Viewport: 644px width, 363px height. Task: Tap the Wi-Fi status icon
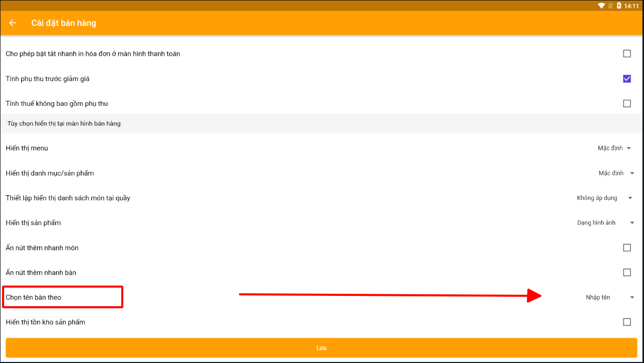[x=601, y=6]
